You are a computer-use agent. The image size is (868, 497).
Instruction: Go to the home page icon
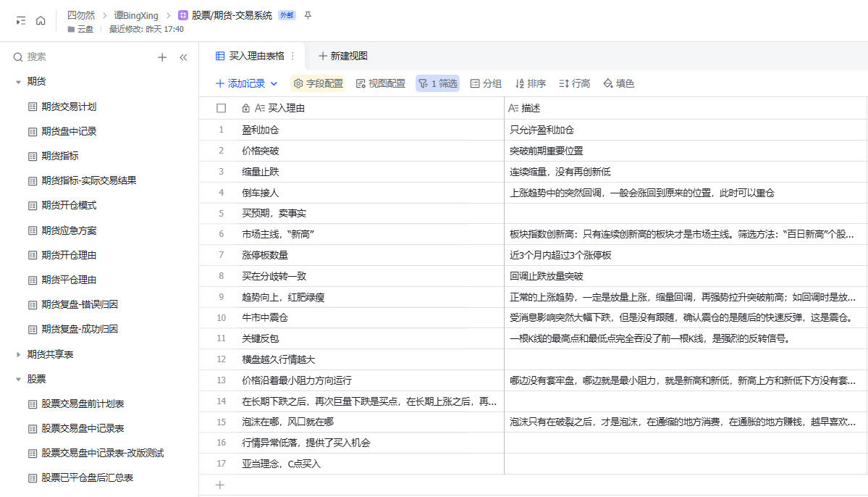coord(41,20)
